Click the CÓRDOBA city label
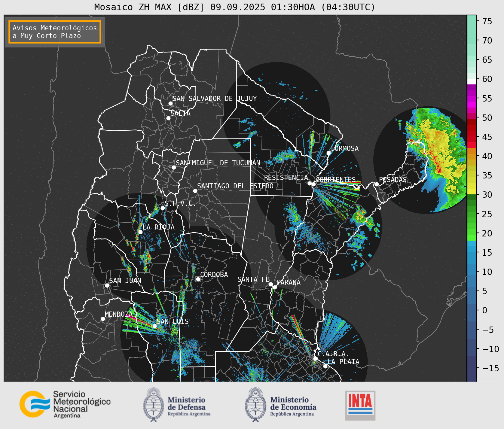Image resolution: width=504 pixels, height=429 pixels. point(214,275)
